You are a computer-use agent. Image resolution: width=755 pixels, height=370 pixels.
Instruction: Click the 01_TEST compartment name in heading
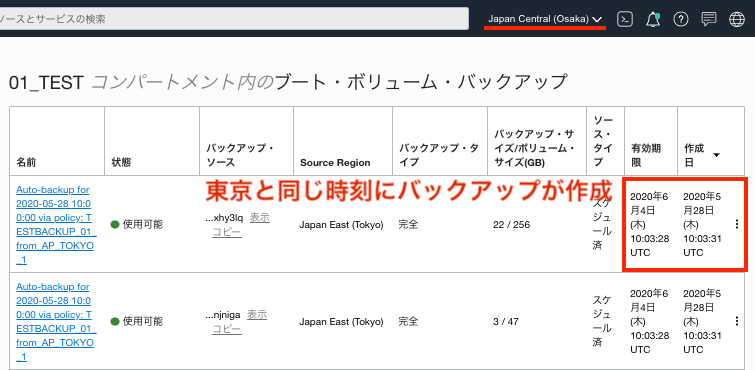tap(46, 83)
